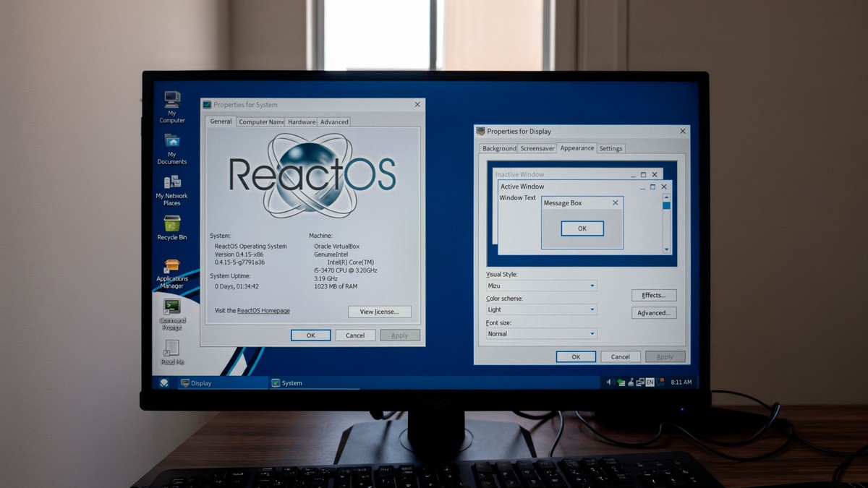Click the ReactOS Homepage link

pyautogui.click(x=263, y=311)
